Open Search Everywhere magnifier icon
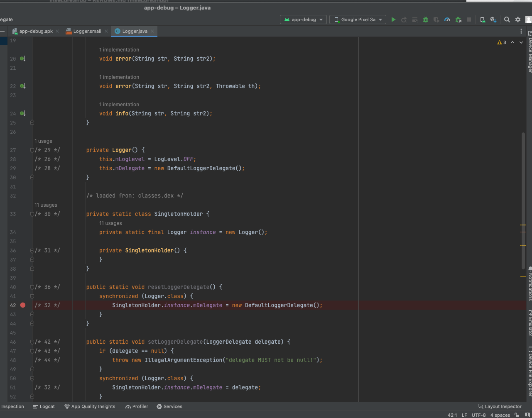The height and width of the screenshot is (418, 532). [x=507, y=20]
